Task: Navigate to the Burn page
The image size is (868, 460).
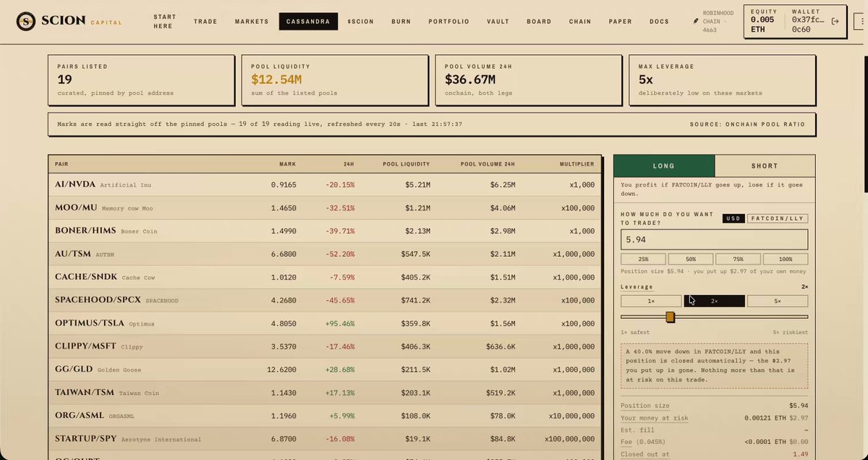Action: tap(401, 22)
